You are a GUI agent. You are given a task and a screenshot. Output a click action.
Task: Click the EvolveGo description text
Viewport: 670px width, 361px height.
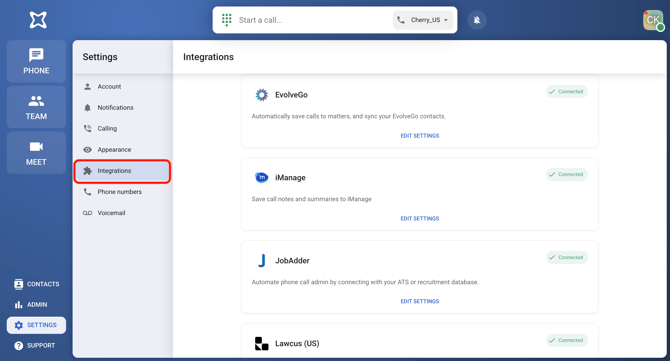349,116
